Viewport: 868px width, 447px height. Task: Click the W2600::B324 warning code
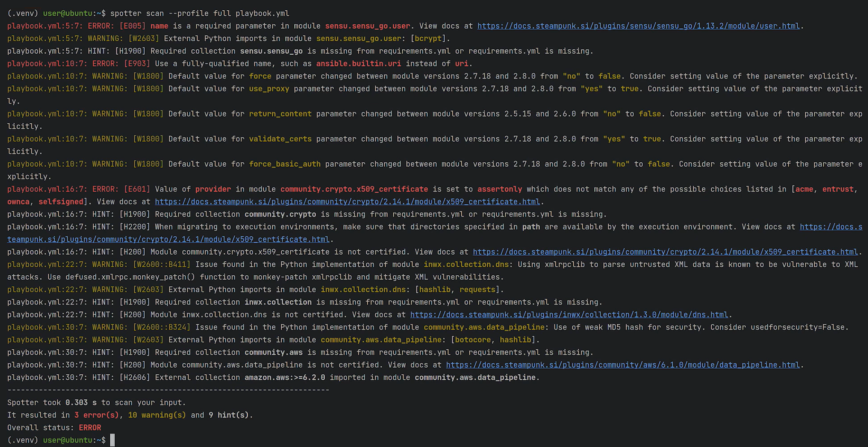162,327
